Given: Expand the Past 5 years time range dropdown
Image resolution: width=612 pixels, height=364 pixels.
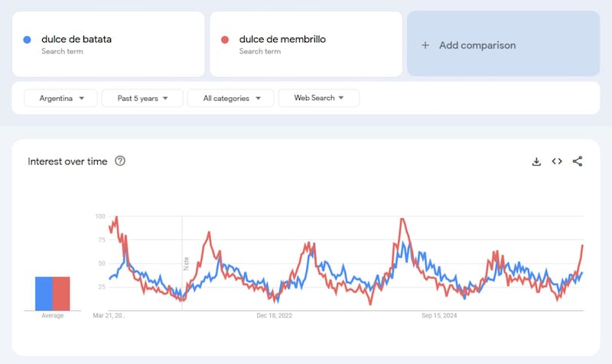Looking at the screenshot, I should (142, 98).
